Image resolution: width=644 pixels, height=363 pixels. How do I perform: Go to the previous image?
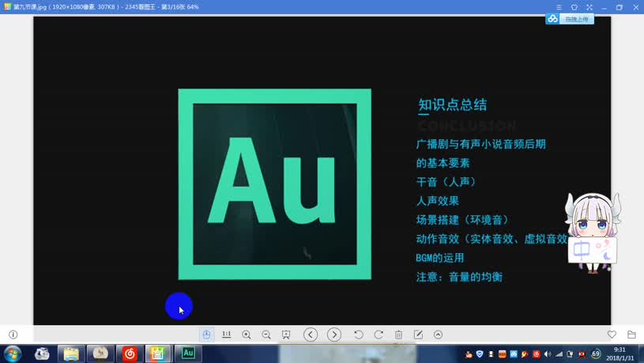(x=311, y=335)
